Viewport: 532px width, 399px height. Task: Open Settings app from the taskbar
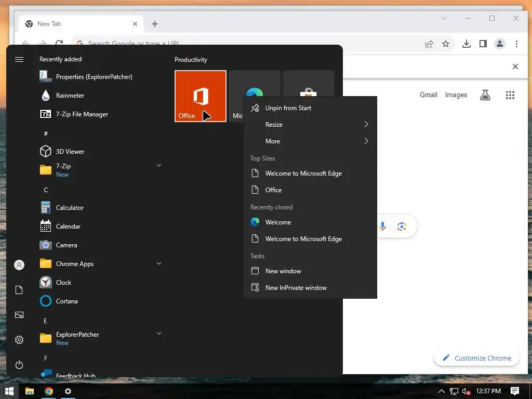[x=68, y=391]
